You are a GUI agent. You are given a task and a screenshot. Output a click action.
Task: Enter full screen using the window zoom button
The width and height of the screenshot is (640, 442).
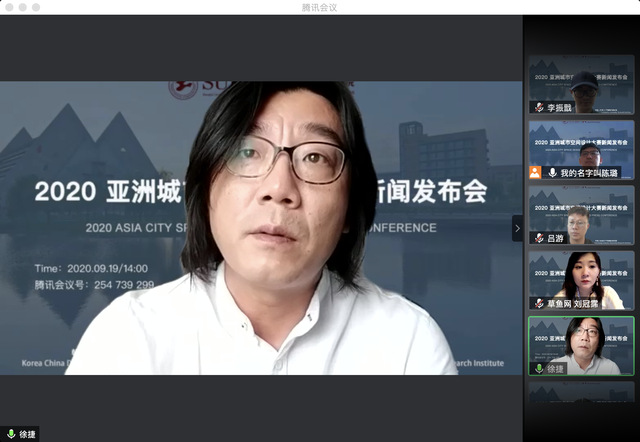pos(36,7)
